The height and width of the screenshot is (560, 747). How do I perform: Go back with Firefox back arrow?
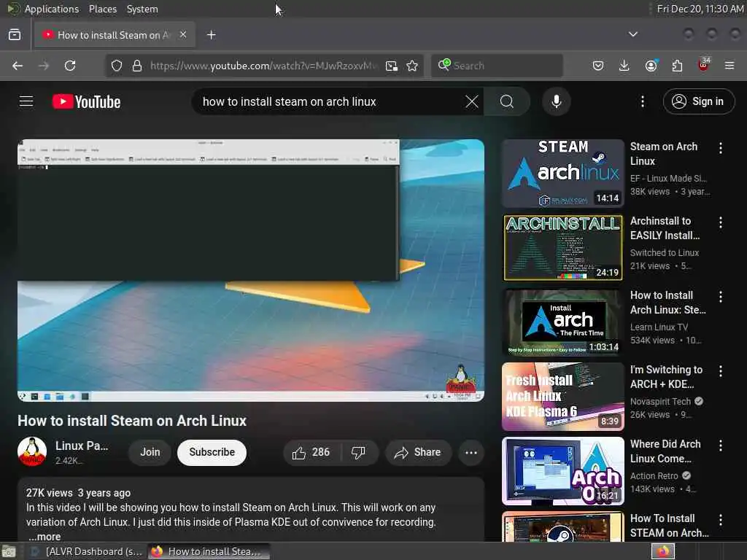pyautogui.click(x=18, y=66)
